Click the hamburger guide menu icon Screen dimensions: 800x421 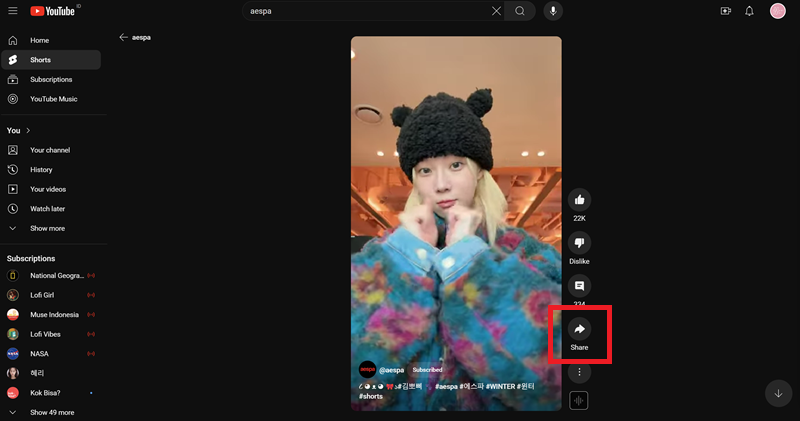(x=12, y=11)
